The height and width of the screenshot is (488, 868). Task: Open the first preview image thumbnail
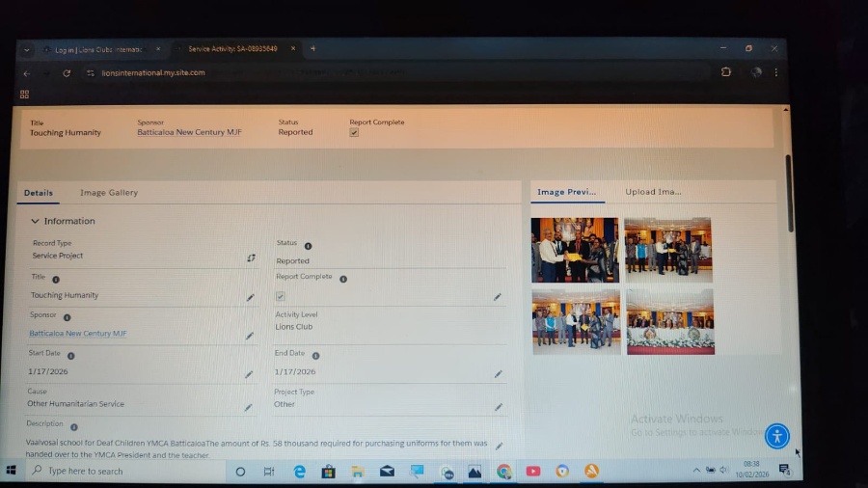click(575, 250)
